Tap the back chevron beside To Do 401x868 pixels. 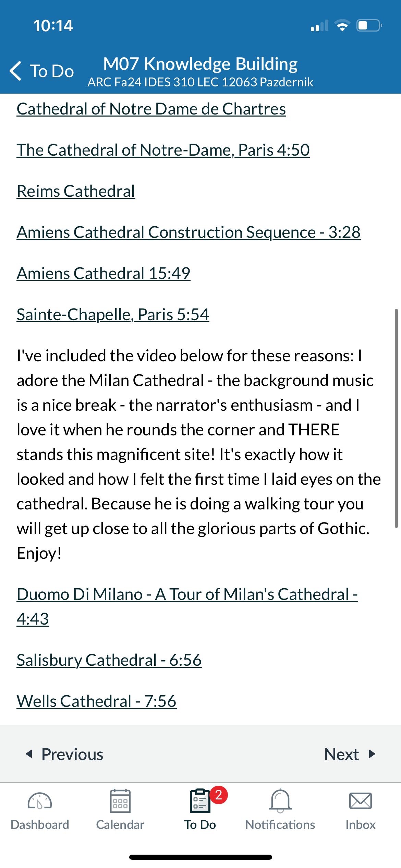(16, 71)
